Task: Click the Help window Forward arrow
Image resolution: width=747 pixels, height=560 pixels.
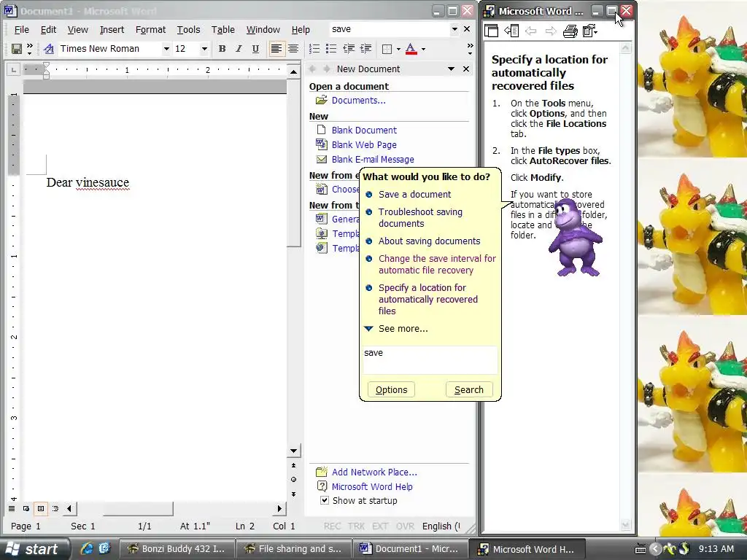Action: [550, 31]
